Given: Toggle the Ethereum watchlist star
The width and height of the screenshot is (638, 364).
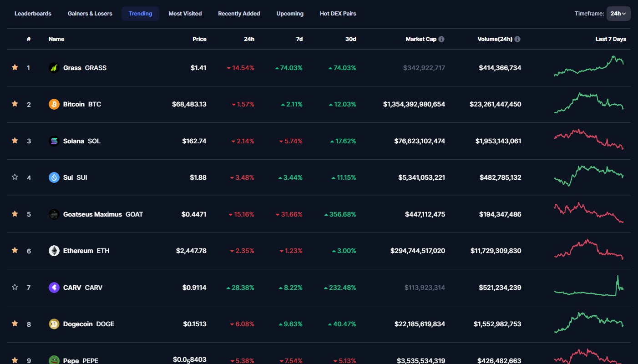Looking at the screenshot, I should [x=15, y=250].
